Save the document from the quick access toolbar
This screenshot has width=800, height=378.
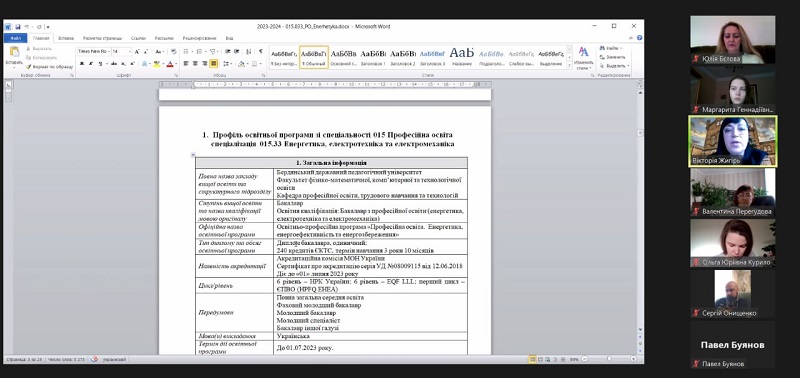pyautogui.click(x=17, y=27)
